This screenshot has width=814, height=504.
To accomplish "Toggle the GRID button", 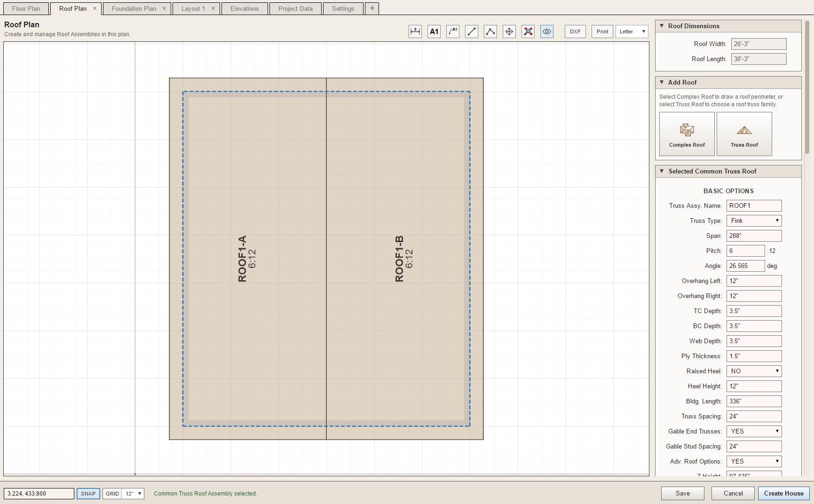I will (x=112, y=494).
